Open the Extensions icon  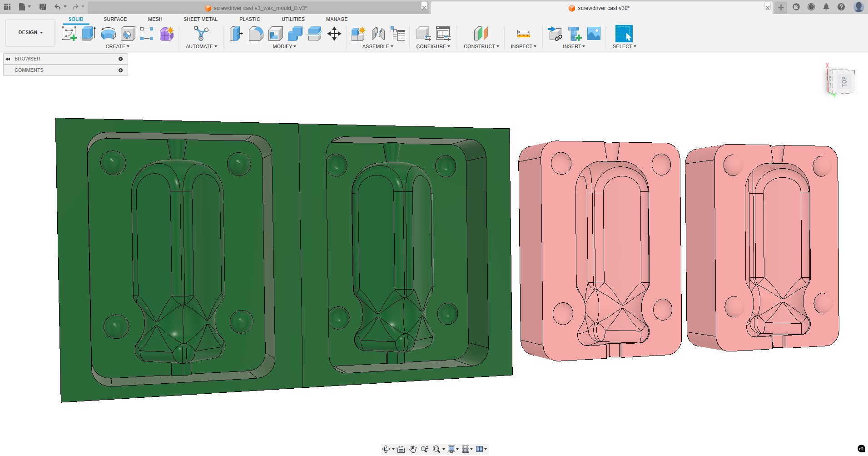[x=796, y=7]
